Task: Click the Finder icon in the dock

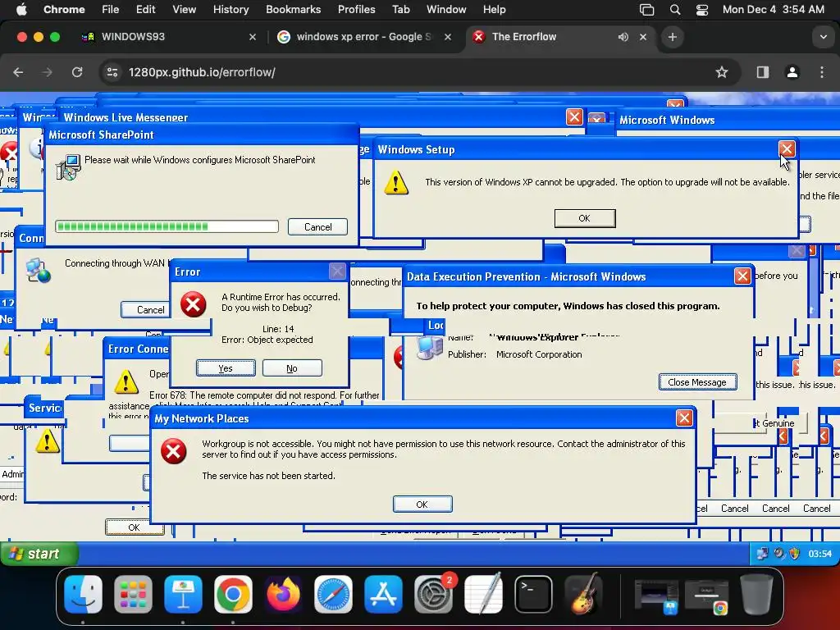Action: pyautogui.click(x=83, y=594)
